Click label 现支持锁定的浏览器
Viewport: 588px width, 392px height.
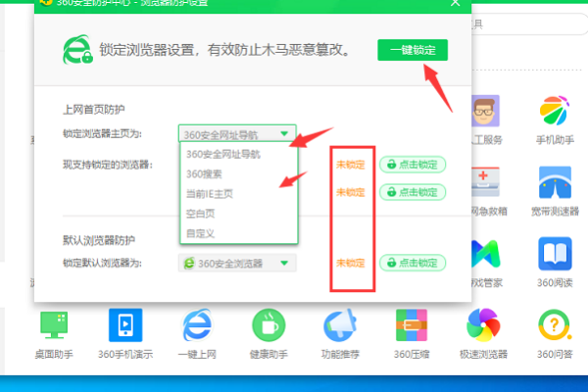point(108,165)
